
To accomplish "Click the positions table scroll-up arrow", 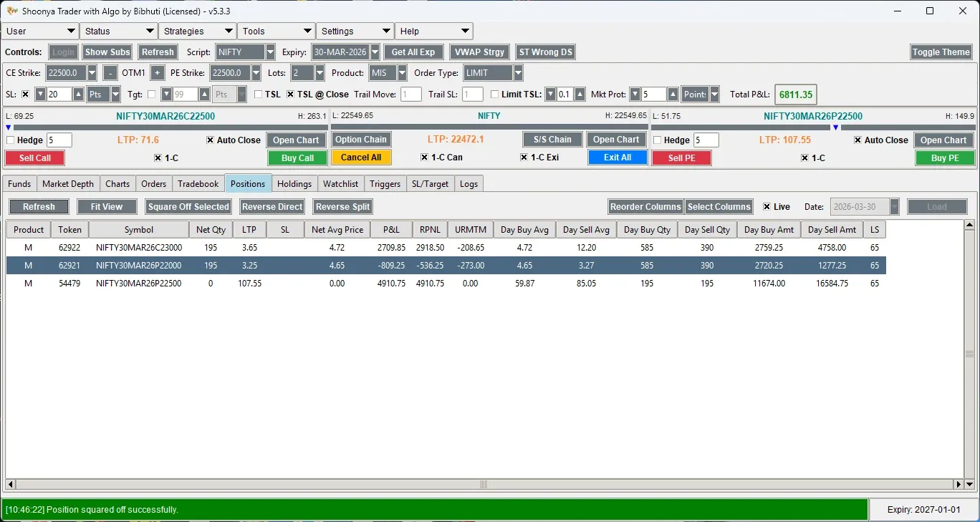I will [969, 226].
